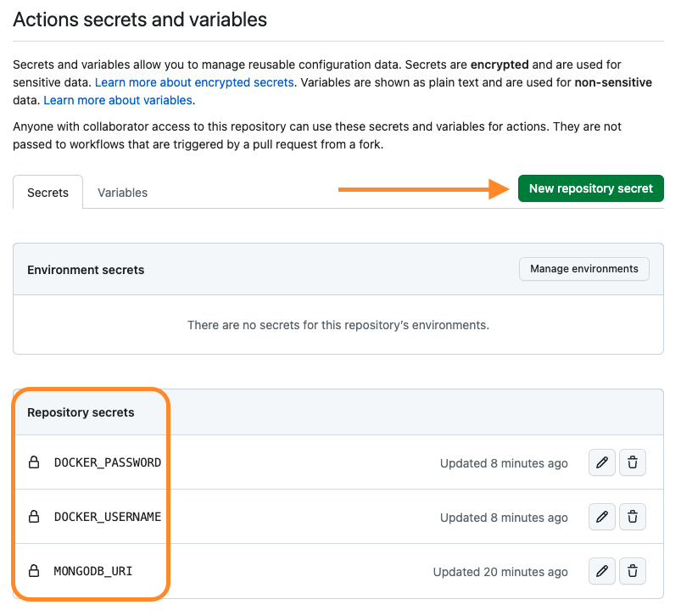Click lock icon beside DOCKER_USERNAME
681x616 pixels.
[x=35, y=517]
